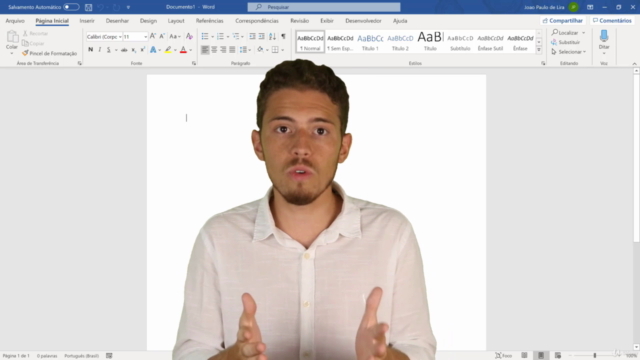Insert bullet list
Screen dimensions: 640x360
(205, 36)
